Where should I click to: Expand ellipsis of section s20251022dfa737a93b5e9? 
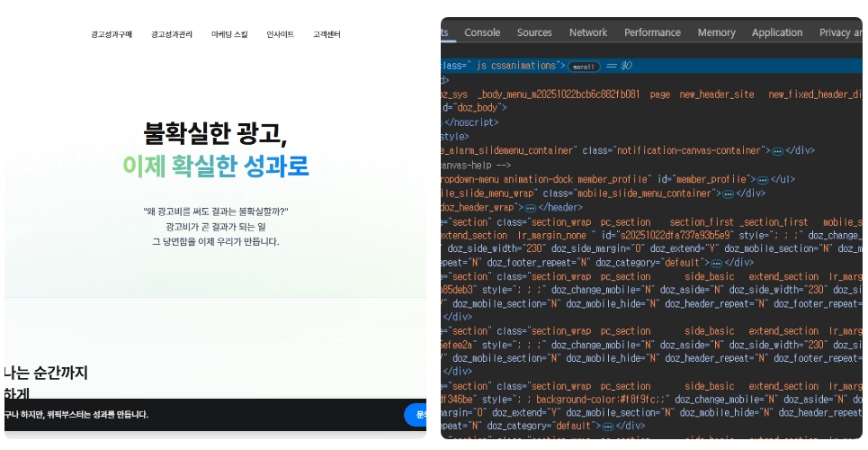(716, 263)
